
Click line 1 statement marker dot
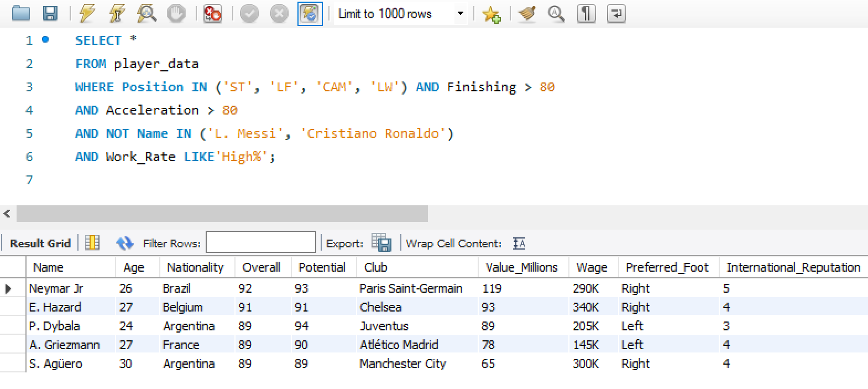45,39
